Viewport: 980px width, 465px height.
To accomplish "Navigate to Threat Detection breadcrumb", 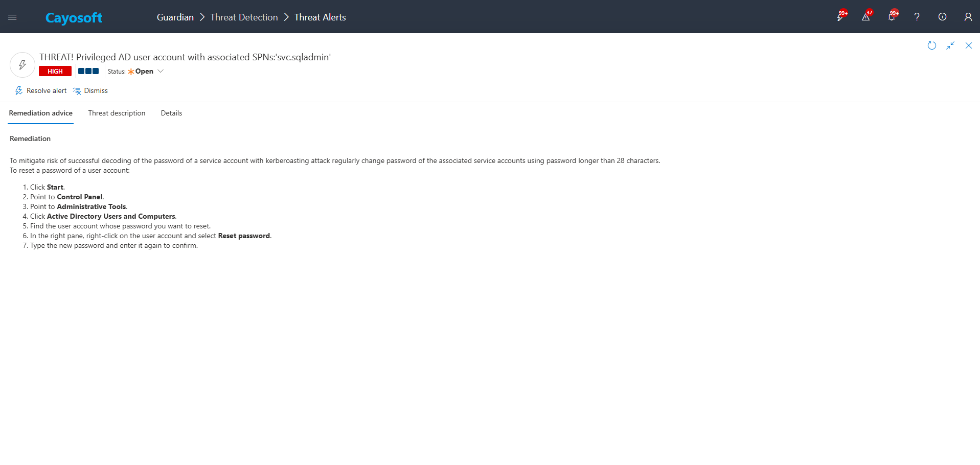I will click(244, 17).
